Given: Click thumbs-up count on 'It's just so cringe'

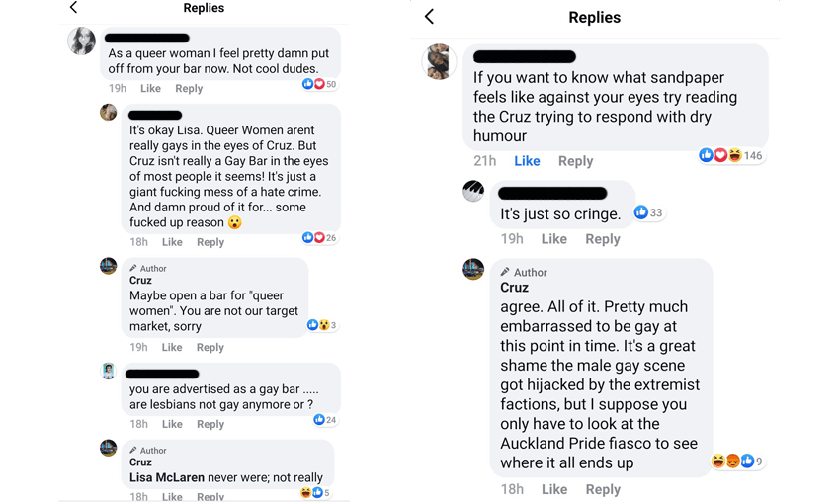Looking at the screenshot, I should (x=649, y=212).
